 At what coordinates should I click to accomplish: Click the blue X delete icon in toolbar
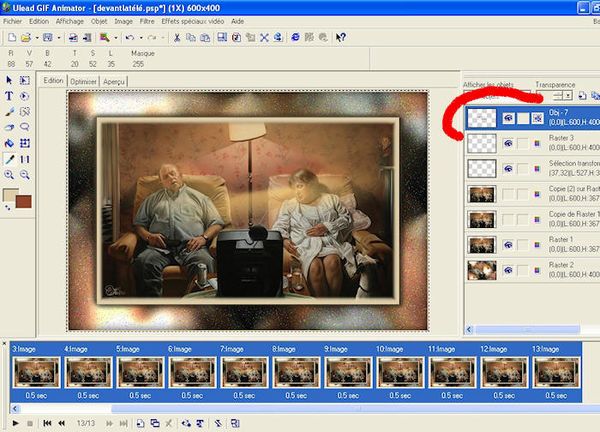pos(264,37)
